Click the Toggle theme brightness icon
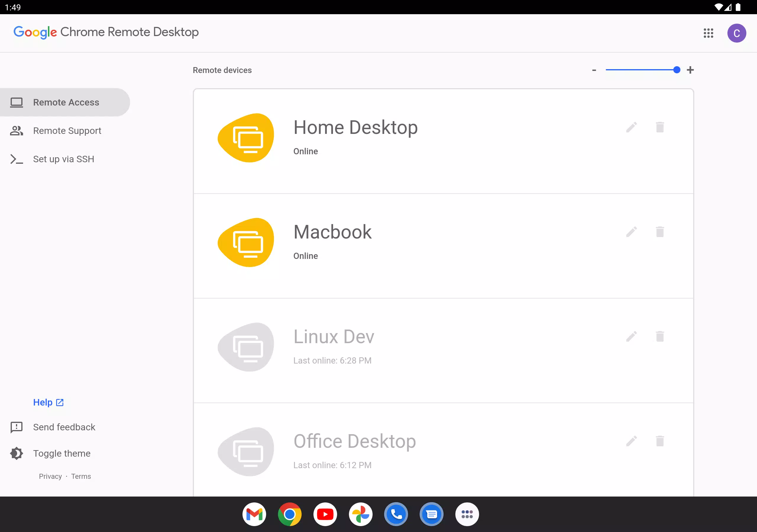 17,454
